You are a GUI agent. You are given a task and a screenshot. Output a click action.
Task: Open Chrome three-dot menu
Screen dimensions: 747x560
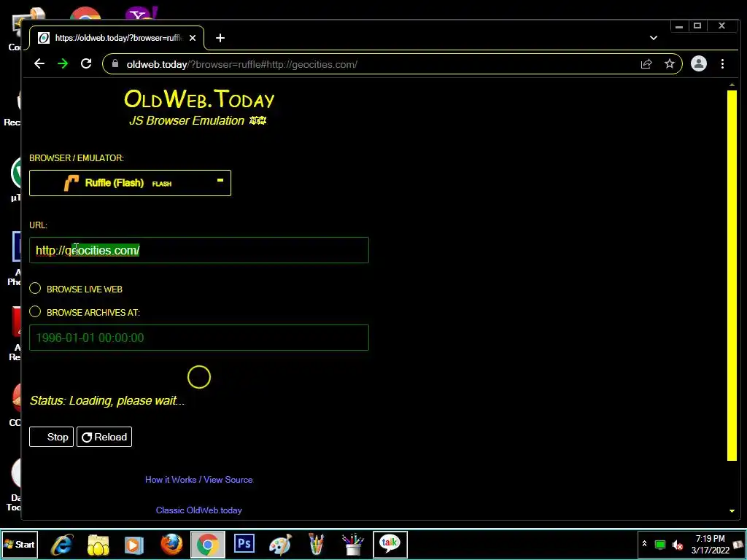723,64
